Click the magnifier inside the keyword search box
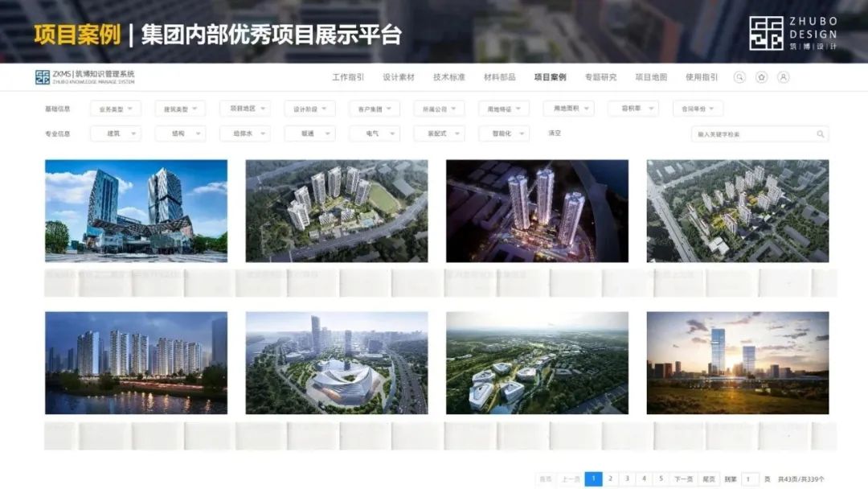This screenshot has width=868, height=489. pyautogui.click(x=820, y=133)
